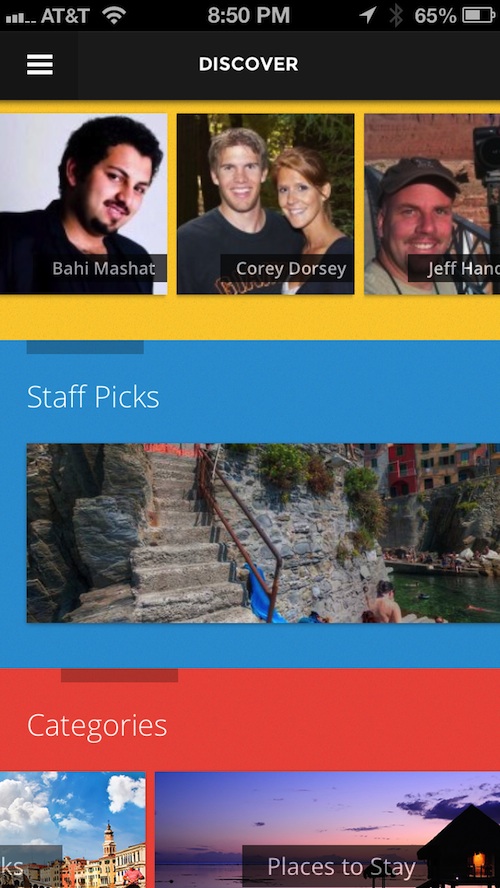Open the hamburger menu icon

[x=40, y=65]
